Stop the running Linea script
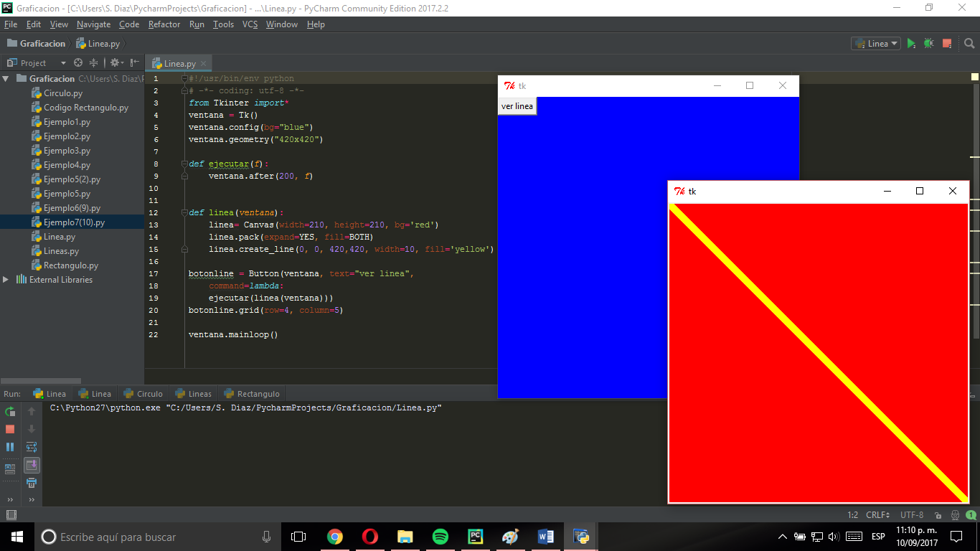 pos(946,43)
